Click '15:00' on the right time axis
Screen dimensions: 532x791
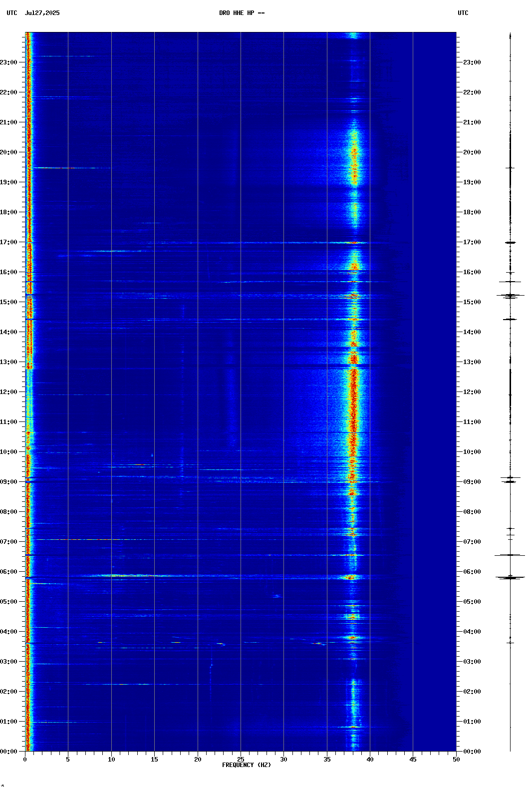(472, 302)
